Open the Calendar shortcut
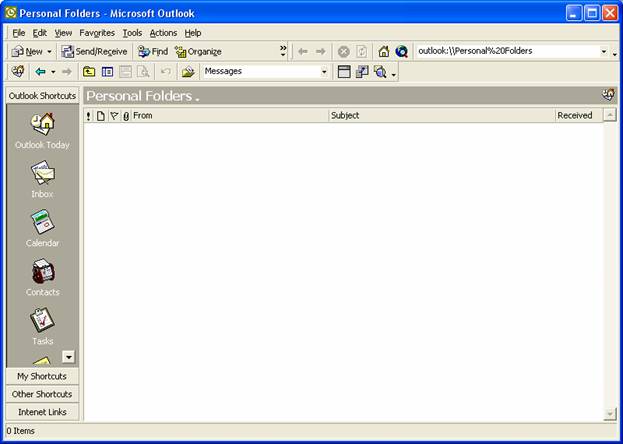This screenshot has height=444, width=623. coord(43,228)
